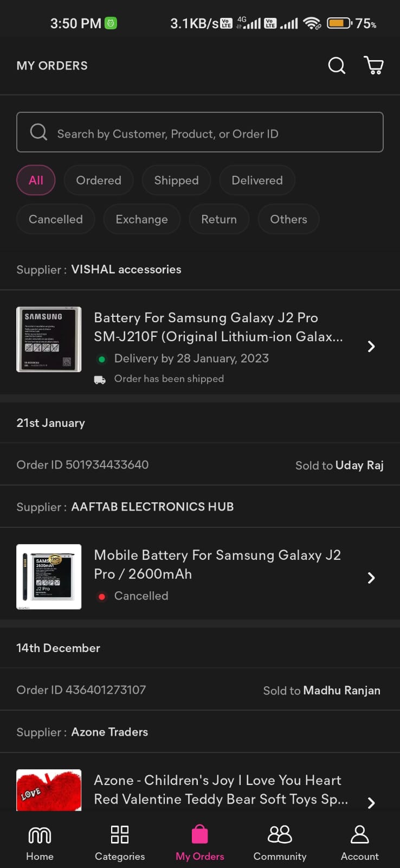Filter orders by Ordered status
The width and height of the screenshot is (400, 868).
tap(99, 180)
